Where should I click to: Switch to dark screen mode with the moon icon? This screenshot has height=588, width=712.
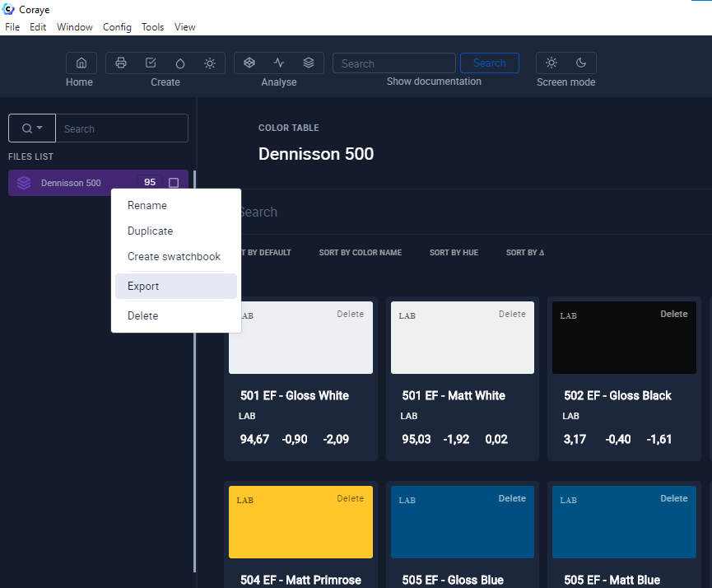pos(581,63)
